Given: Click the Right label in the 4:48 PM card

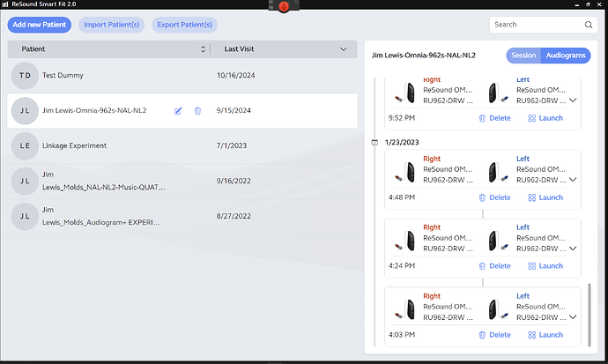Looking at the screenshot, I should 432,159.
